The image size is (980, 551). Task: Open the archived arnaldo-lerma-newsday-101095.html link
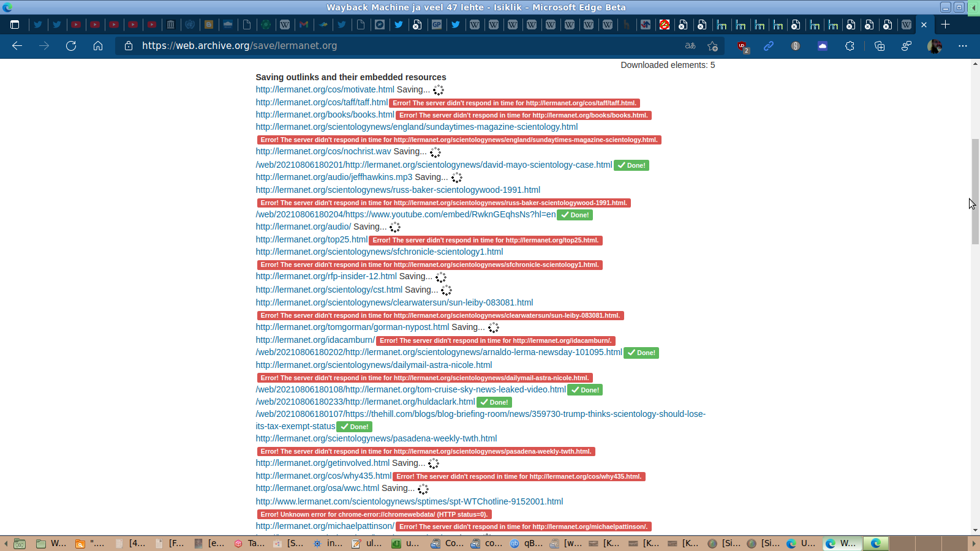pos(439,352)
